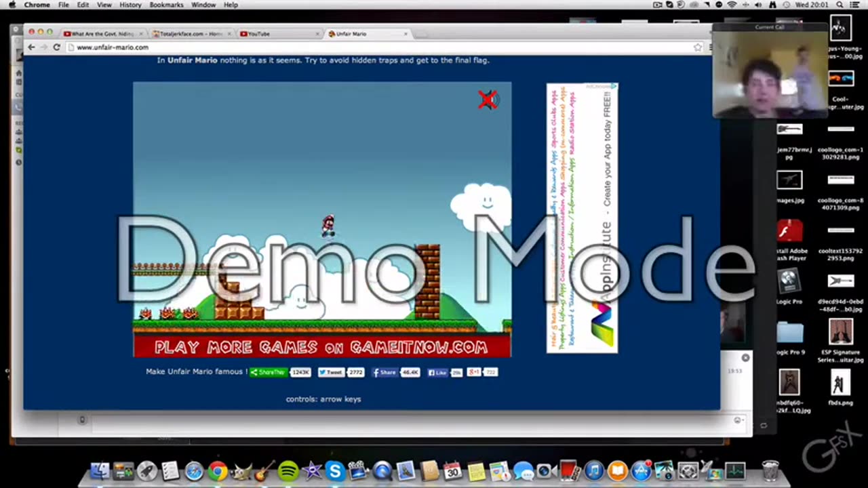Open Notification Center from the menu bar
Screen dimensions: 868x488
(x=856, y=5)
